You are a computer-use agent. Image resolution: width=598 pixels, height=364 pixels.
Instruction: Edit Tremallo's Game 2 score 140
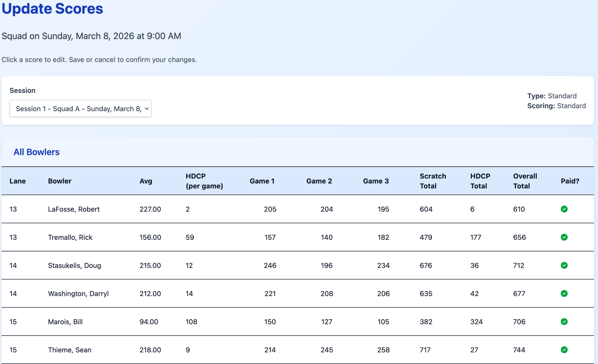327,237
